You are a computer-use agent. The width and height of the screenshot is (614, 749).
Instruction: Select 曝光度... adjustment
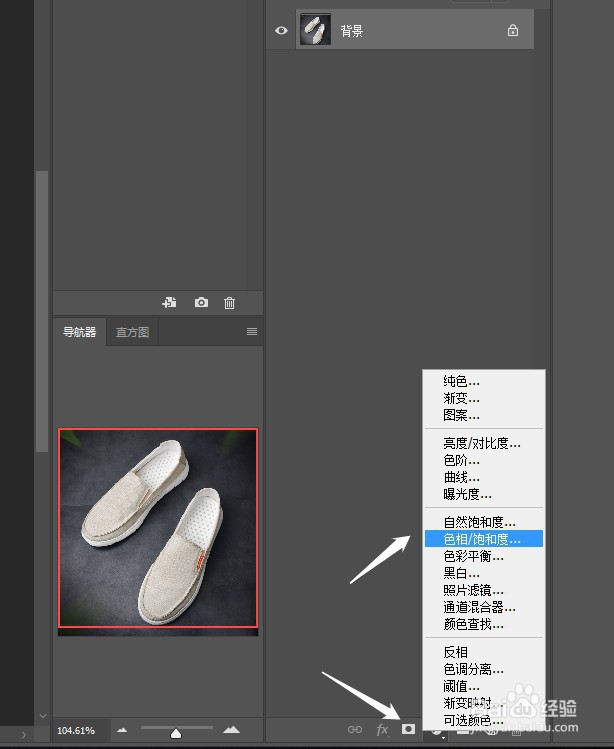[484, 494]
